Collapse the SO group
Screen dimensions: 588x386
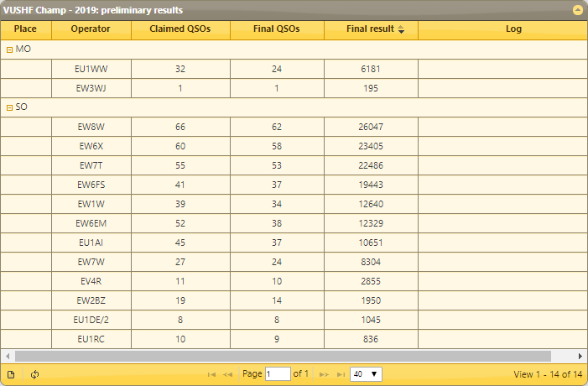(9, 107)
